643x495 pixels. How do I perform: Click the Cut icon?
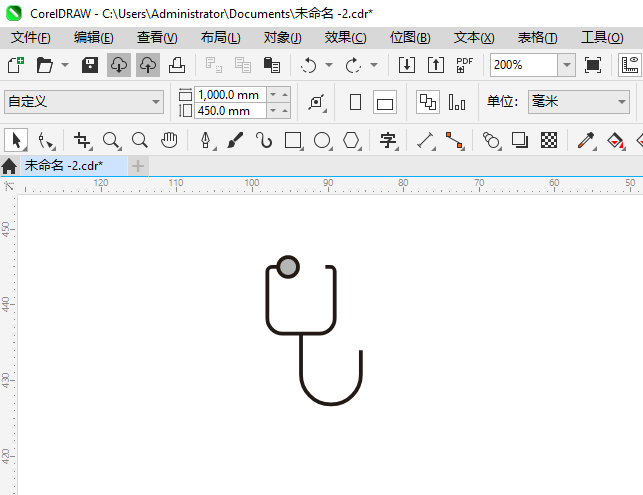(x=214, y=65)
